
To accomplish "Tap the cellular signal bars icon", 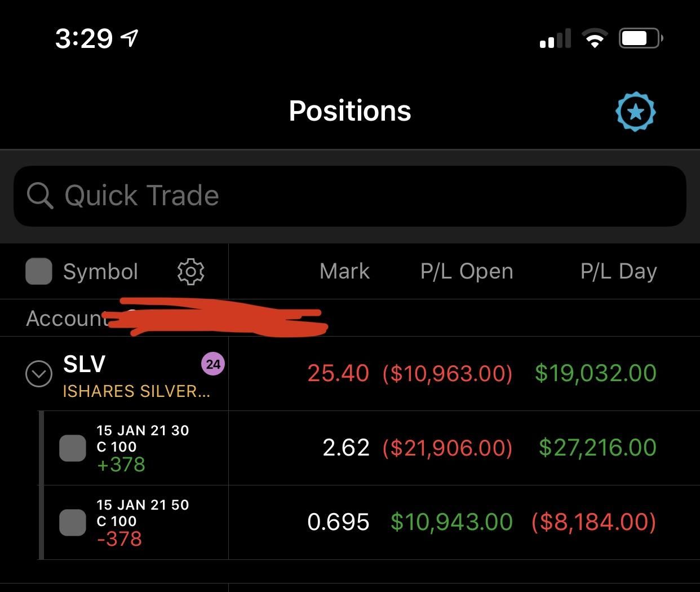I will [555, 38].
